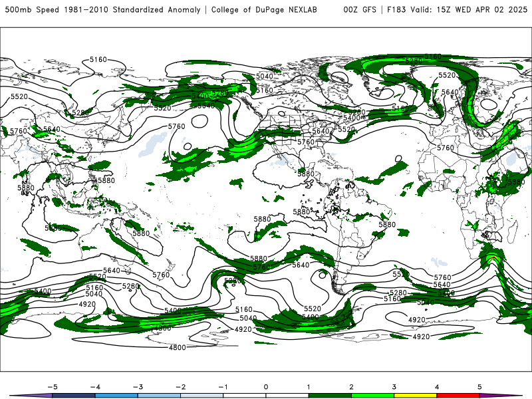The width and height of the screenshot is (532, 399).
Task: Select the light blue swatch between -3 and -2
Action: click(159, 396)
